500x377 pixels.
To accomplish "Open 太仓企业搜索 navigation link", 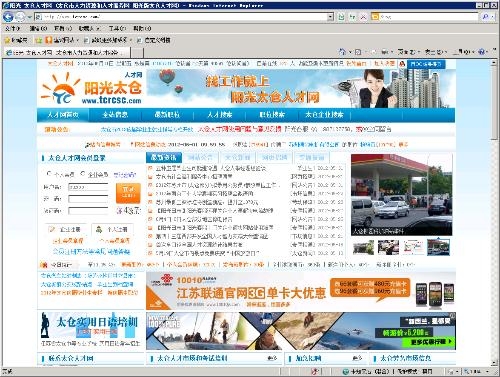I will [324, 115].
